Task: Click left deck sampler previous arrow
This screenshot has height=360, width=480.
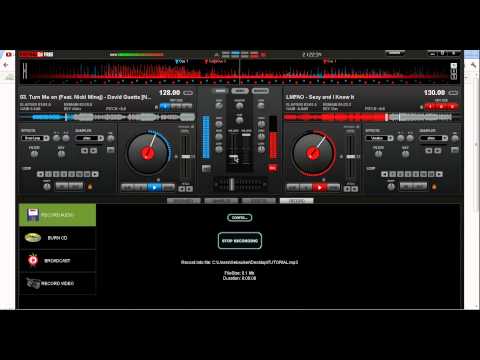Action: point(85,151)
